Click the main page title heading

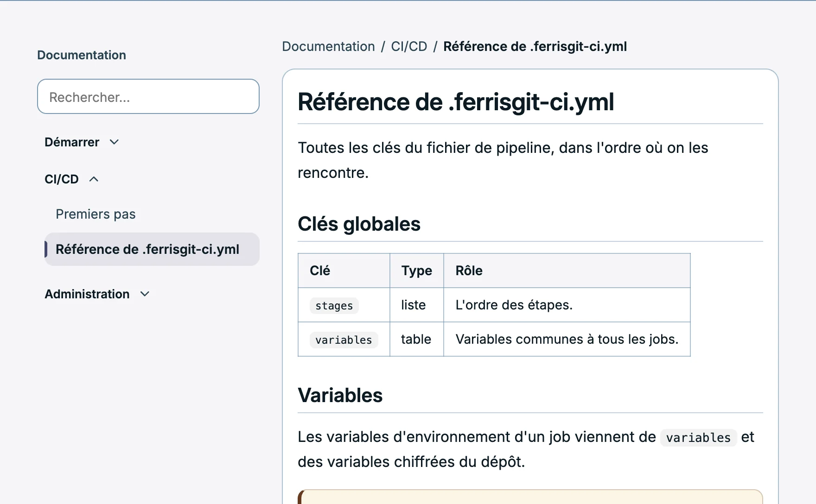click(456, 102)
